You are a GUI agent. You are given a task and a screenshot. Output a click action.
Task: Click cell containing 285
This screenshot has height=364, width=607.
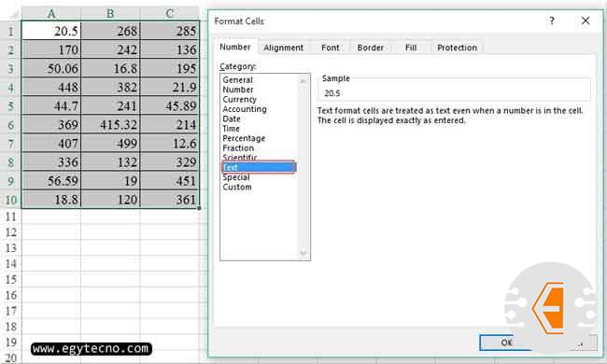[x=170, y=31]
